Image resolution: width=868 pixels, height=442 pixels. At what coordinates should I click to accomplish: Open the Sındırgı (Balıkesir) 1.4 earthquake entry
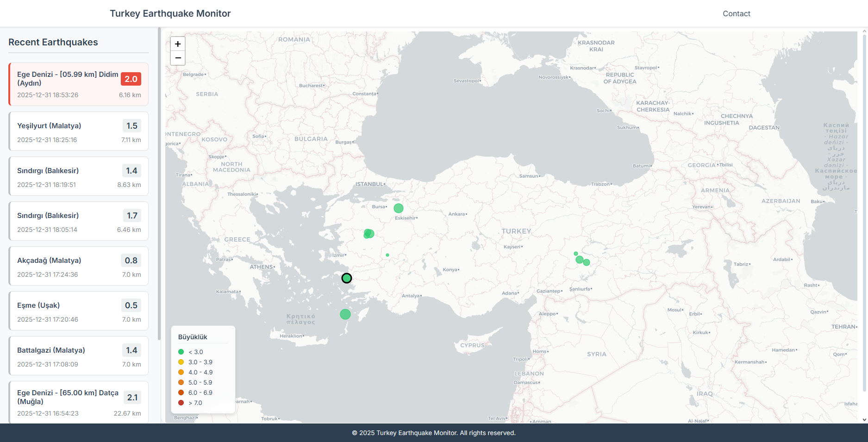coord(78,176)
